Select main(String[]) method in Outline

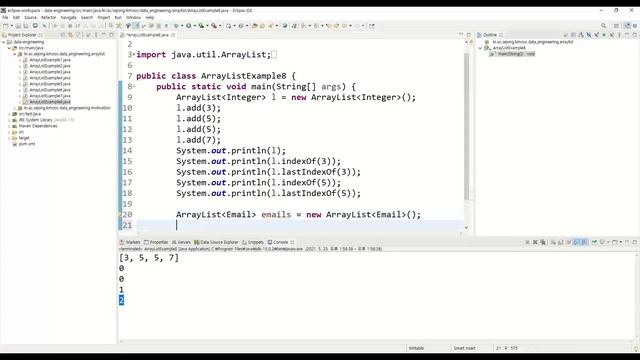coord(512,54)
